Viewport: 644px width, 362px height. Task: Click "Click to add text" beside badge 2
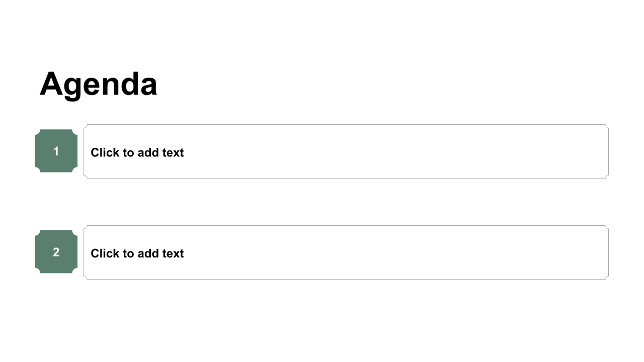click(x=137, y=253)
